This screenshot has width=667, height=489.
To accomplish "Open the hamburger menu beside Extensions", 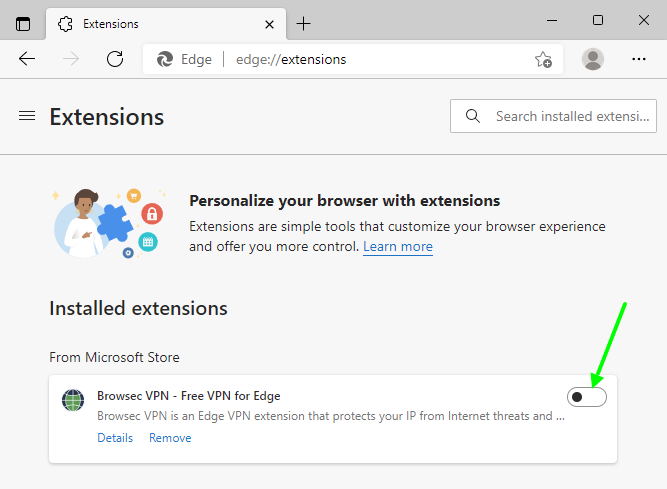I will pyautogui.click(x=27, y=116).
